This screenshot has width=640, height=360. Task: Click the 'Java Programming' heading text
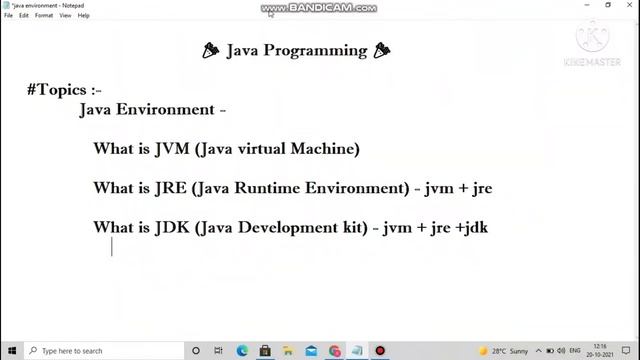297,51
